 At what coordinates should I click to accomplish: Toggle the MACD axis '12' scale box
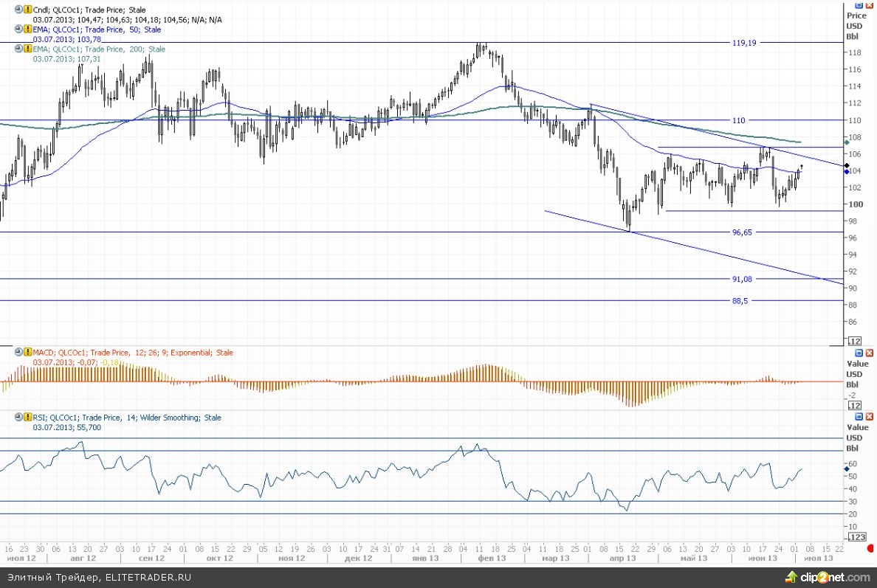point(856,406)
